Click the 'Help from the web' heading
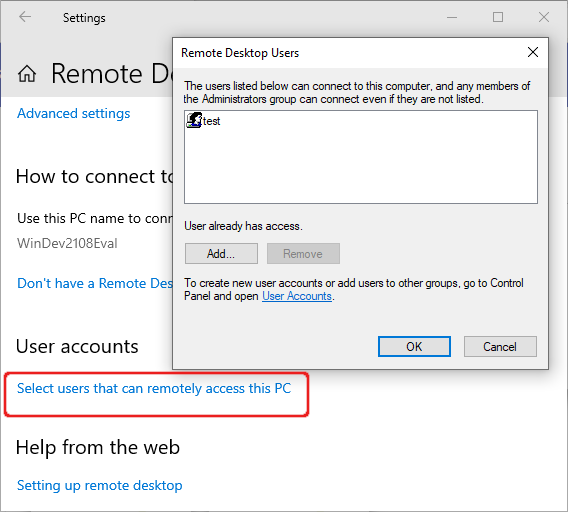This screenshot has width=568, height=512. pyautogui.click(x=98, y=447)
